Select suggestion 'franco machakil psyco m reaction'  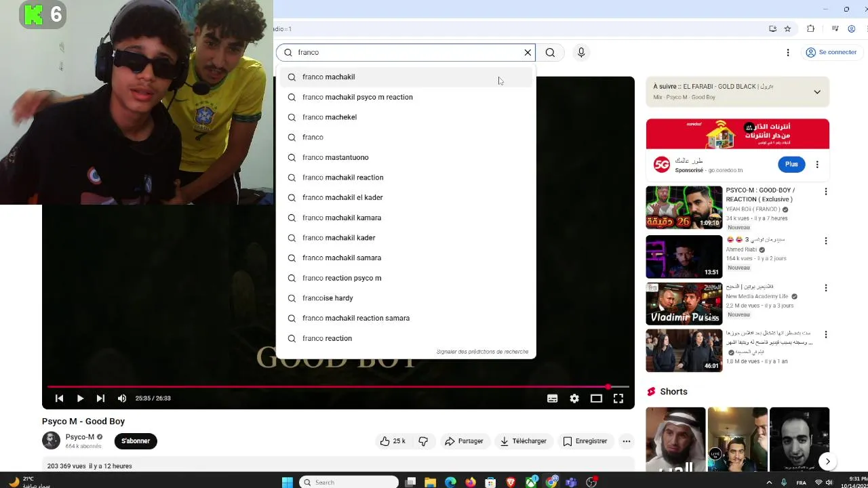point(406,97)
